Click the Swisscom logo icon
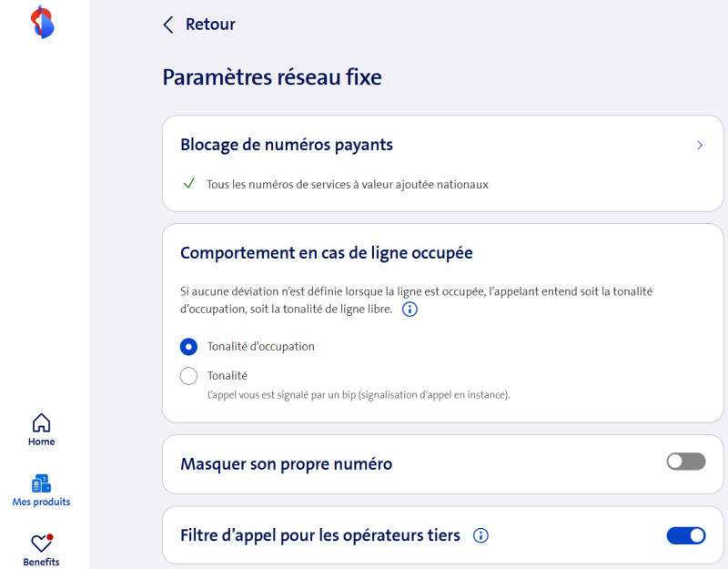This screenshot has width=728, height=569. [42, 22]
